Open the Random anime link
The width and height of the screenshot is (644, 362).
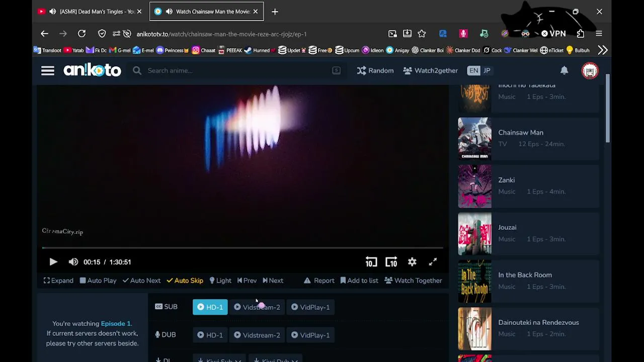(375, 70)
